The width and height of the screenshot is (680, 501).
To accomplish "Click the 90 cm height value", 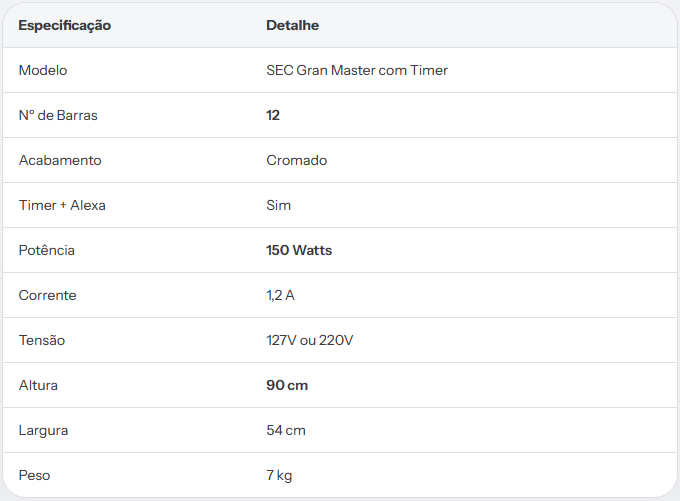I will click(x=287, y=385).
